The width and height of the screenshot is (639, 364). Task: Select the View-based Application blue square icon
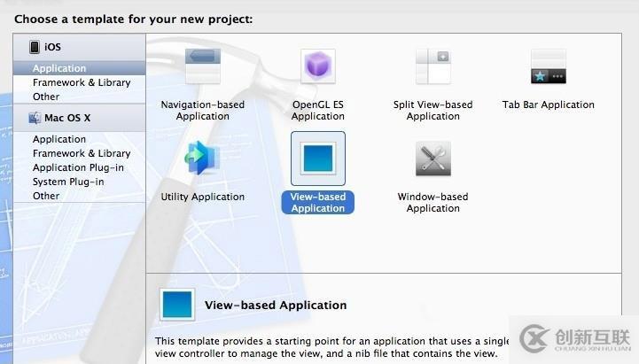pos(318,159)
